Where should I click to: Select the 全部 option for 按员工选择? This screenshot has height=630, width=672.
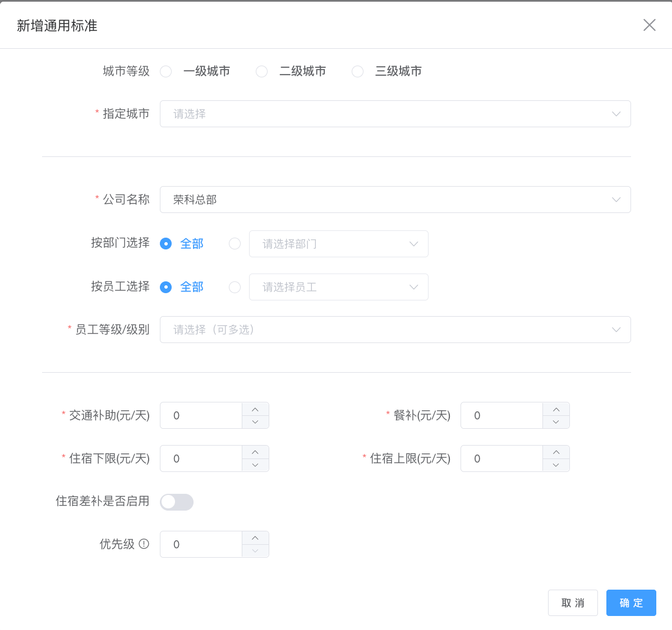[166, 287]
